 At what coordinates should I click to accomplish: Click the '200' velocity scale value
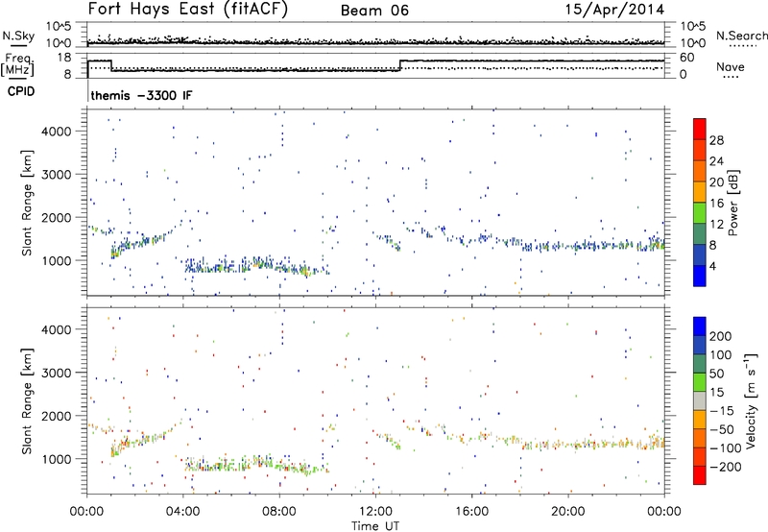[x=721, y=336]
